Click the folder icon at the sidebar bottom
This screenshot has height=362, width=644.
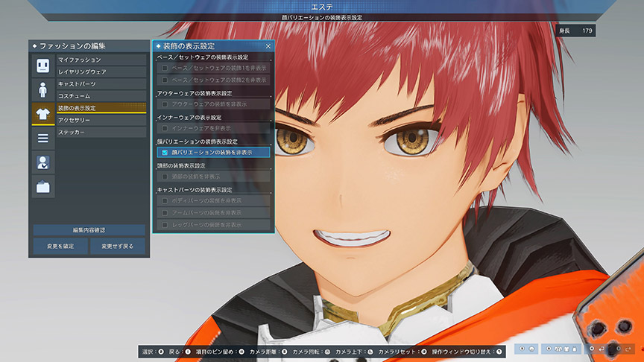click(x=43, y=186)
